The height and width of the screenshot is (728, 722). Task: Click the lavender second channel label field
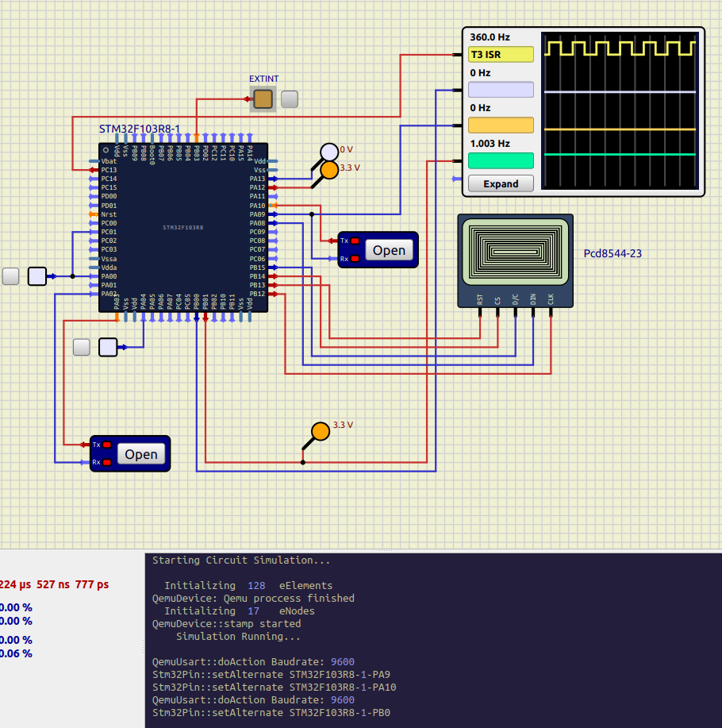click(x=501, y=90)
